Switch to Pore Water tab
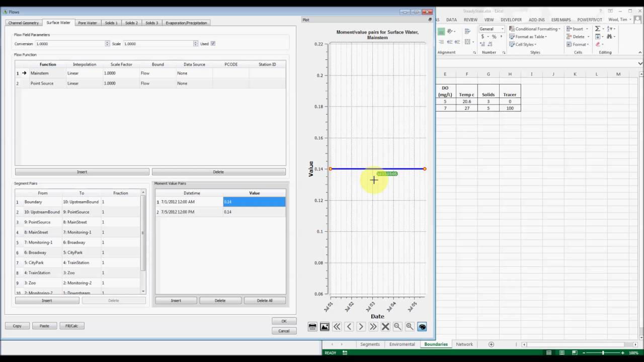This screenshot has width=644, height=362. 88,23
